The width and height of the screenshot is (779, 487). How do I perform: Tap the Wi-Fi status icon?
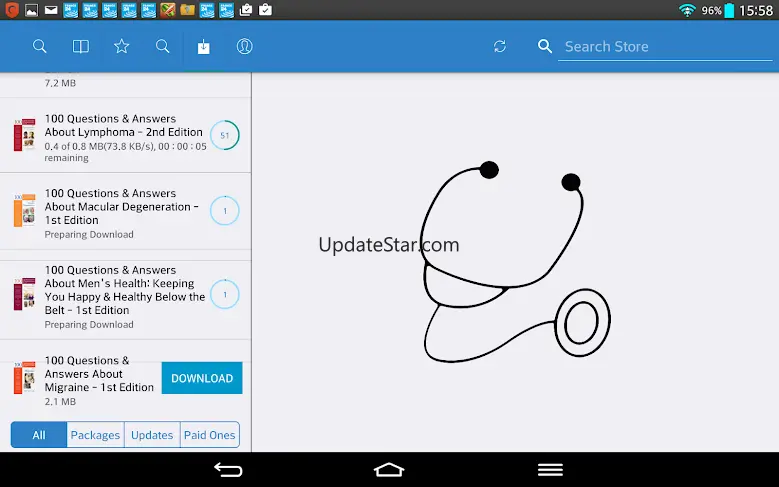pos(687,10)
